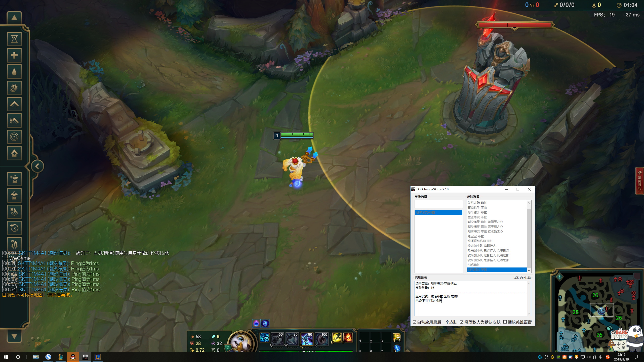The width and height of the screenshot is (644, 362).
Task: Click the hourglass icon in left toolbar
Action: 14,39
